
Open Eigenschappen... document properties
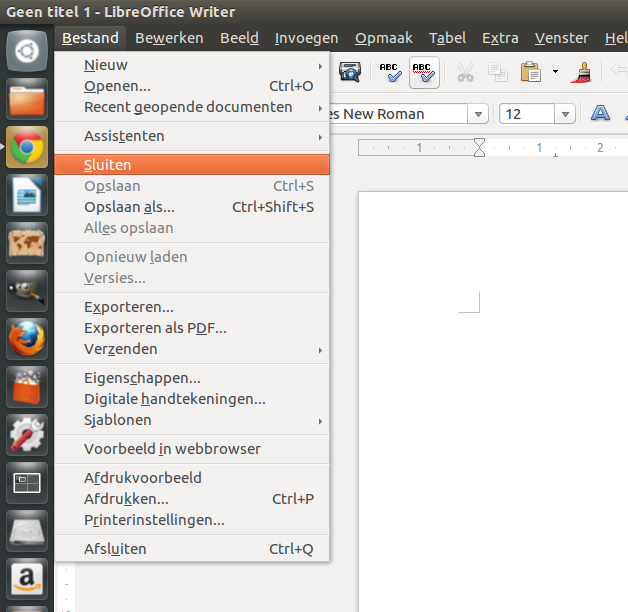pyautogui.click(x=192, y=378)
